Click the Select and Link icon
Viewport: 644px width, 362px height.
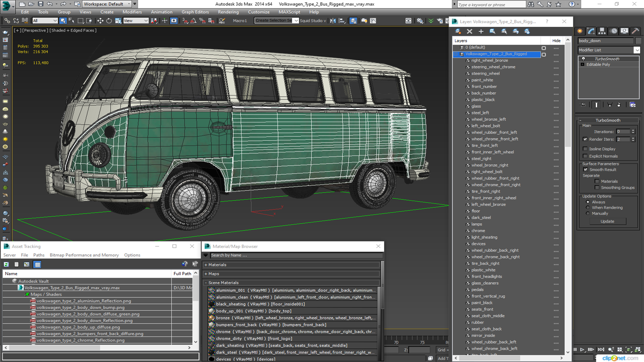7,21
